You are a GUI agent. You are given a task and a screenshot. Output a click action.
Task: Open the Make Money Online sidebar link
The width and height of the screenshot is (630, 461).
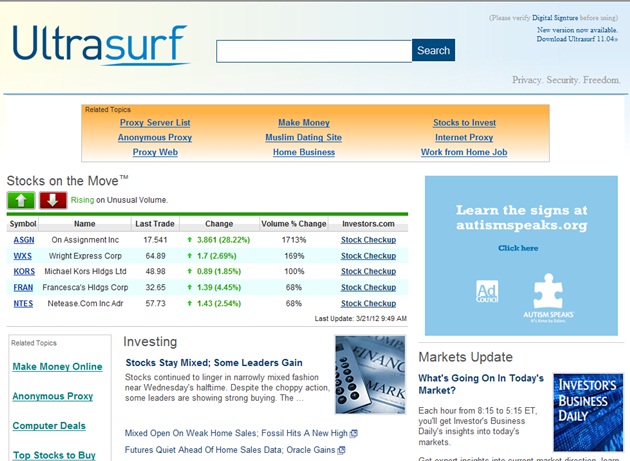coord(57,367)
